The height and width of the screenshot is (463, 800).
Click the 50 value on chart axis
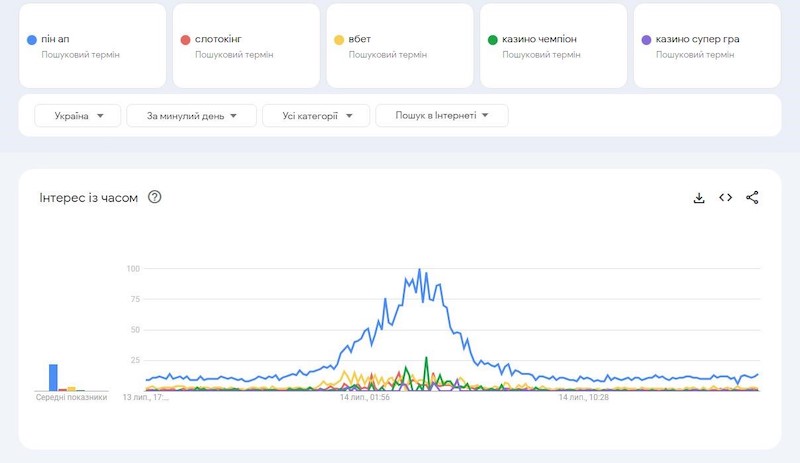[x=135, y=330]
